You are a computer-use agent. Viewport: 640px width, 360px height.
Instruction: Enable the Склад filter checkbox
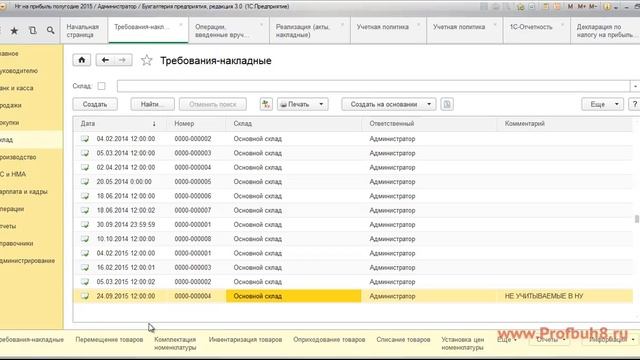coord(101,86)
